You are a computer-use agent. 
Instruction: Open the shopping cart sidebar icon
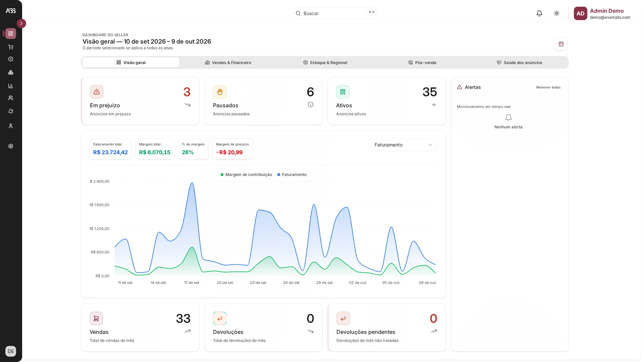11,47
